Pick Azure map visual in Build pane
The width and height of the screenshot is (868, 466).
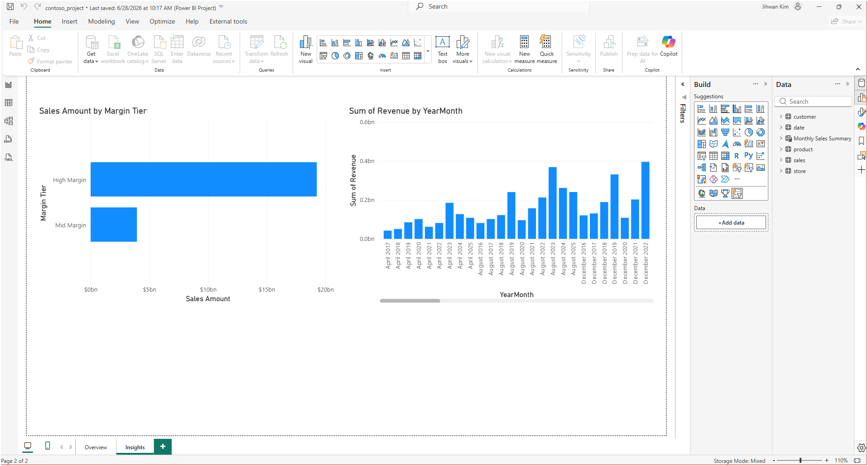pyautogui.click(x=725, y=144)
